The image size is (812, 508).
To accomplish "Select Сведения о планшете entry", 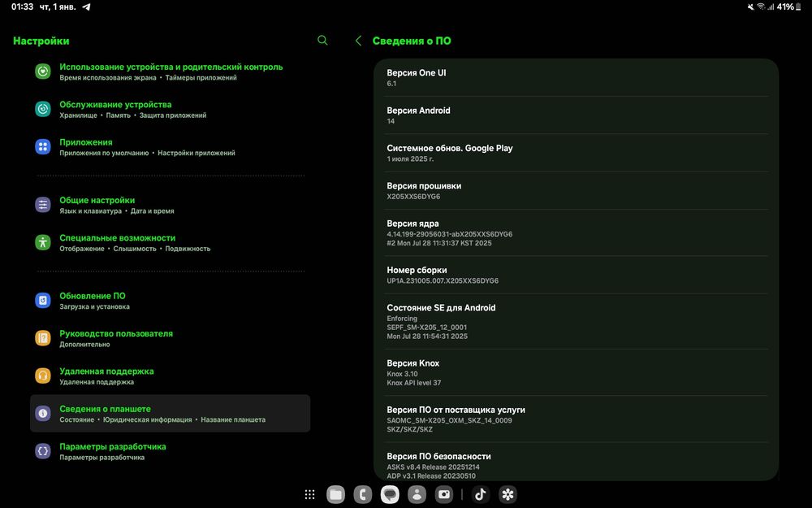I will tap(171, 413).
